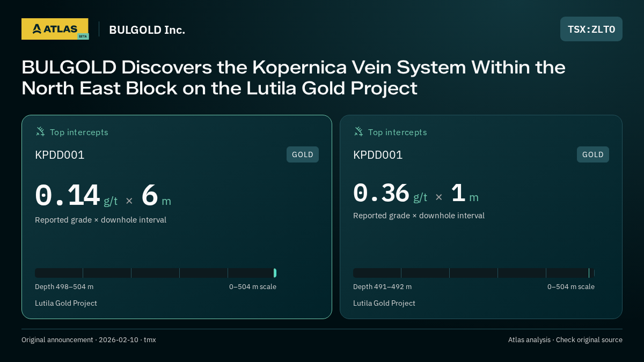Click the BULGOLD Inc. company name
644x362 pixels.
(147, 30)
